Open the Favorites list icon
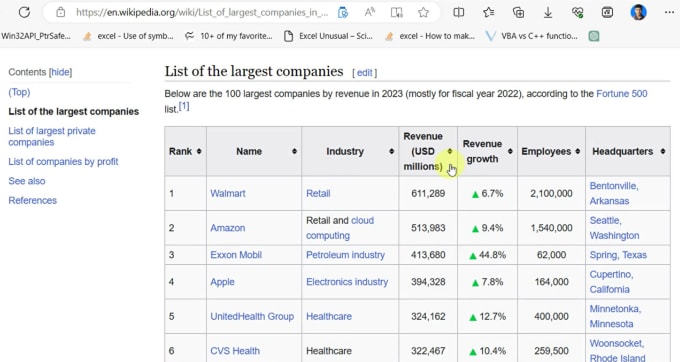The height and width of the screenshot is (362, 680). pyautogui.click(x=489, y=12)
